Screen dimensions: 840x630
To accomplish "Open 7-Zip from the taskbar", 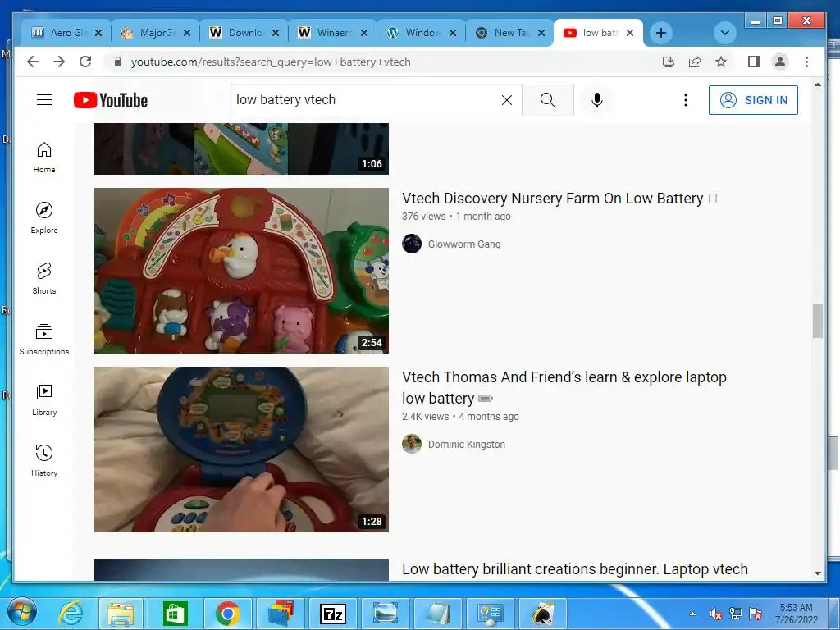I will 333,614.
